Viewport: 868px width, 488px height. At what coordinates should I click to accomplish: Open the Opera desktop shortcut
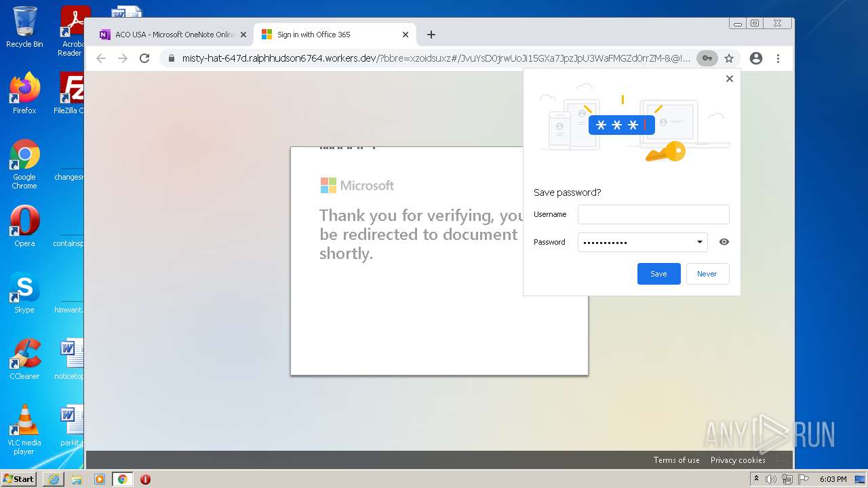[24, 226]
